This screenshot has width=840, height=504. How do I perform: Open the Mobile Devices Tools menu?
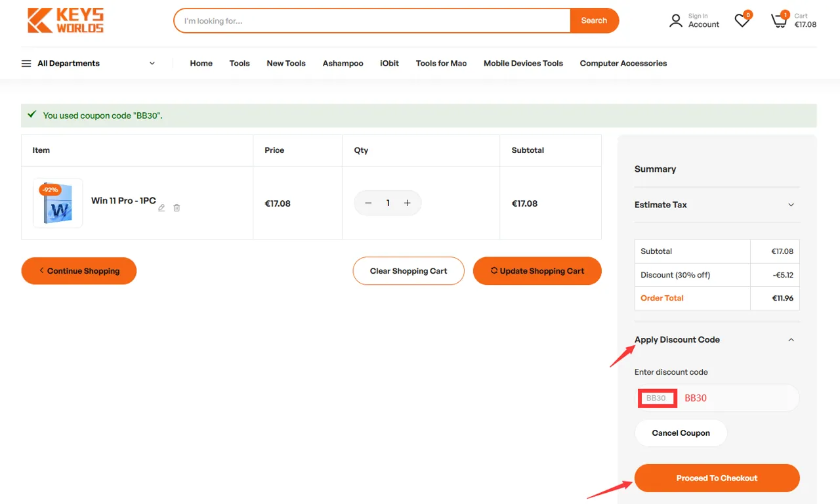[x=524, y=64]
